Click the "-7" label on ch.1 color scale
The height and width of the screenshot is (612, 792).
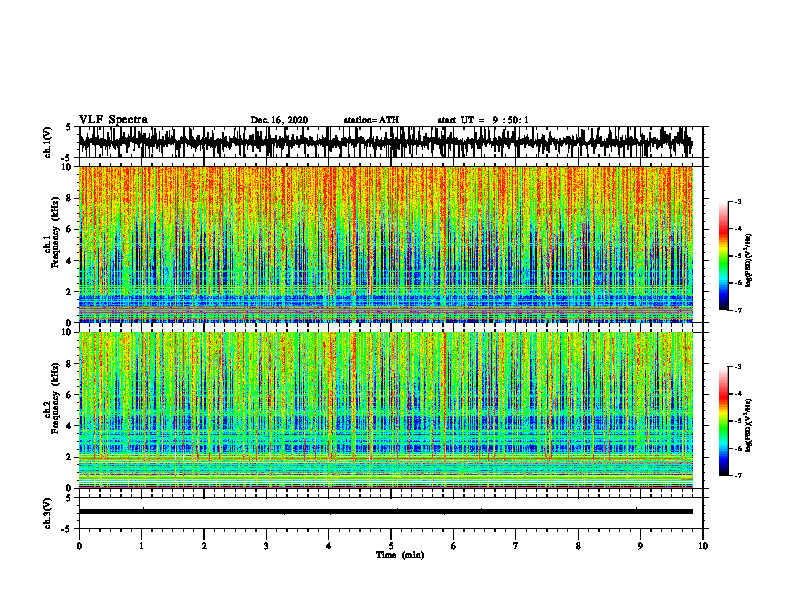click(x=738, y=310)
